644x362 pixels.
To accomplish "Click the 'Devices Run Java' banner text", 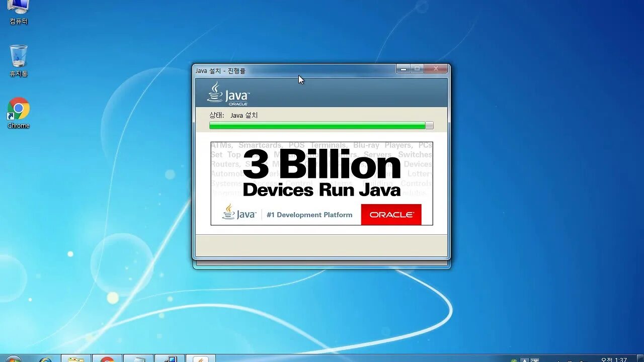I will coord(321,190).
